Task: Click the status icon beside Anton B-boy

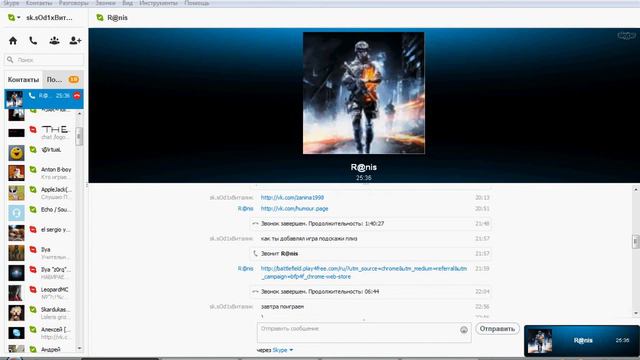Action: (x=33, y=169)
